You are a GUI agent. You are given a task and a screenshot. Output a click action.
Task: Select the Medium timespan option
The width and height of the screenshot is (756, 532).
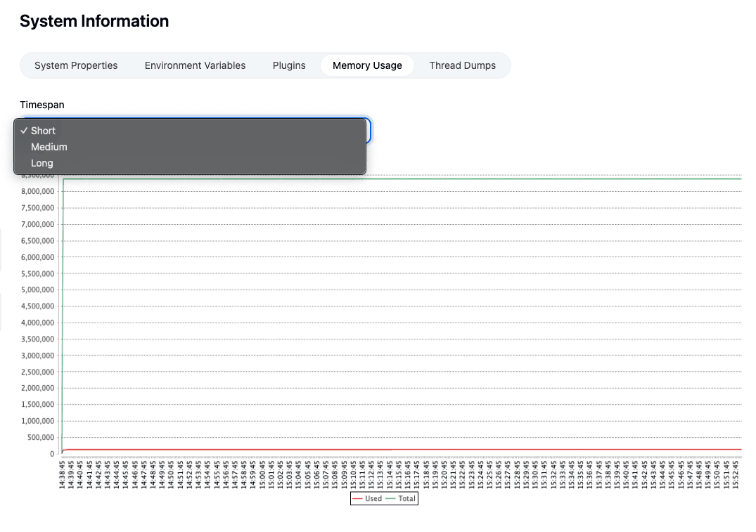pyautogui.click(x=48, y=147)
